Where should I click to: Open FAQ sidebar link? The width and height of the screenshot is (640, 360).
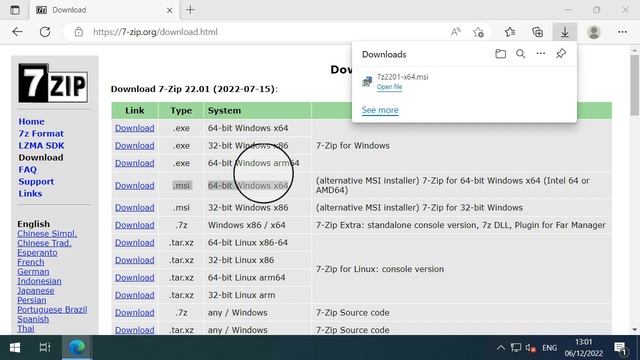tap(27, 169)
